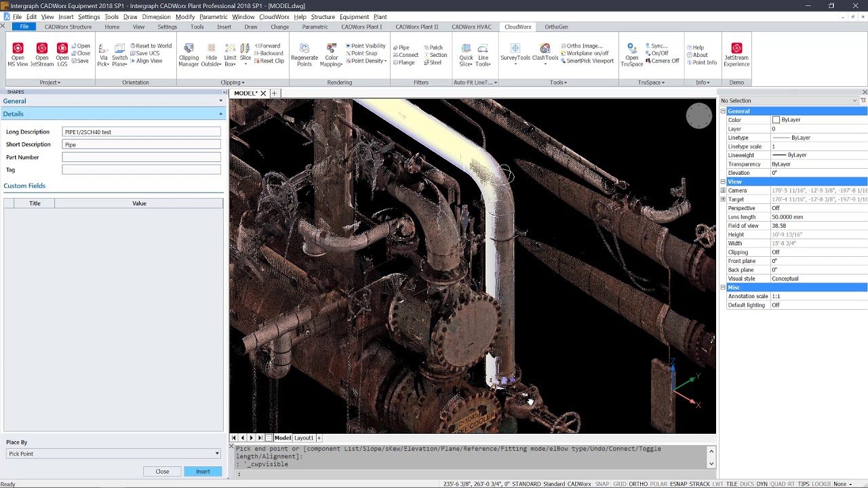Click the Pipe fitter tool
The height and width of the screenshot is (488, 868).
tap(401, 47)
